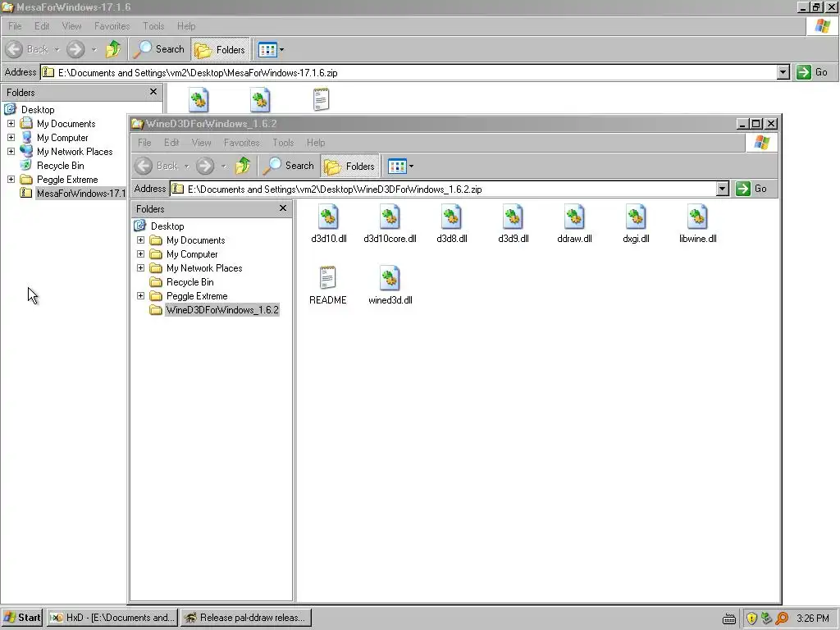Image resolution: width=840 pixels, height=630 pixels.
Task: Toggle Folders pane in Mesa window
Action: [220, 50]
